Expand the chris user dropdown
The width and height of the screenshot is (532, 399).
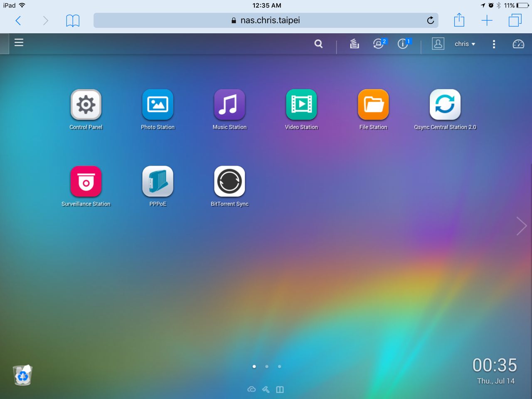(x=464, y=44)
